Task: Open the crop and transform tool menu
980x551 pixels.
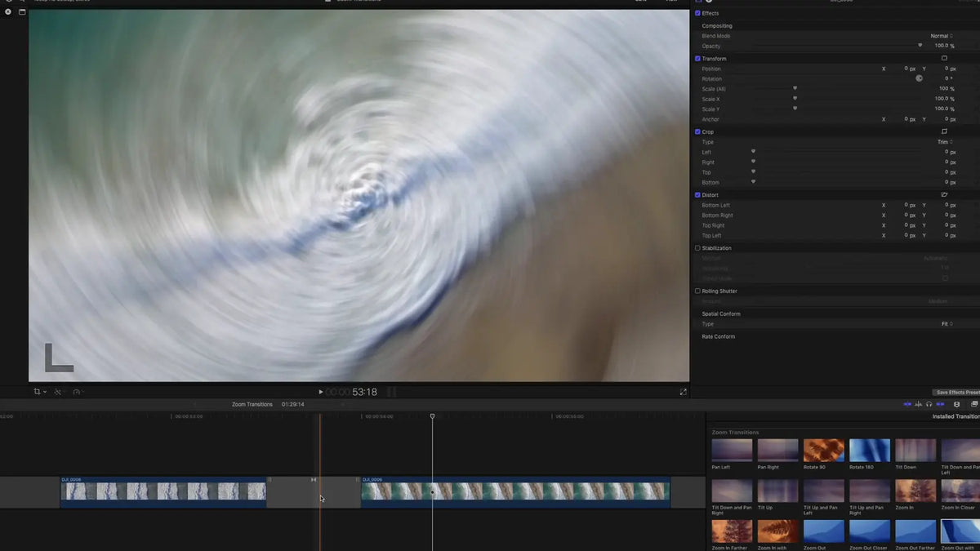Action: tap(39, 392)
